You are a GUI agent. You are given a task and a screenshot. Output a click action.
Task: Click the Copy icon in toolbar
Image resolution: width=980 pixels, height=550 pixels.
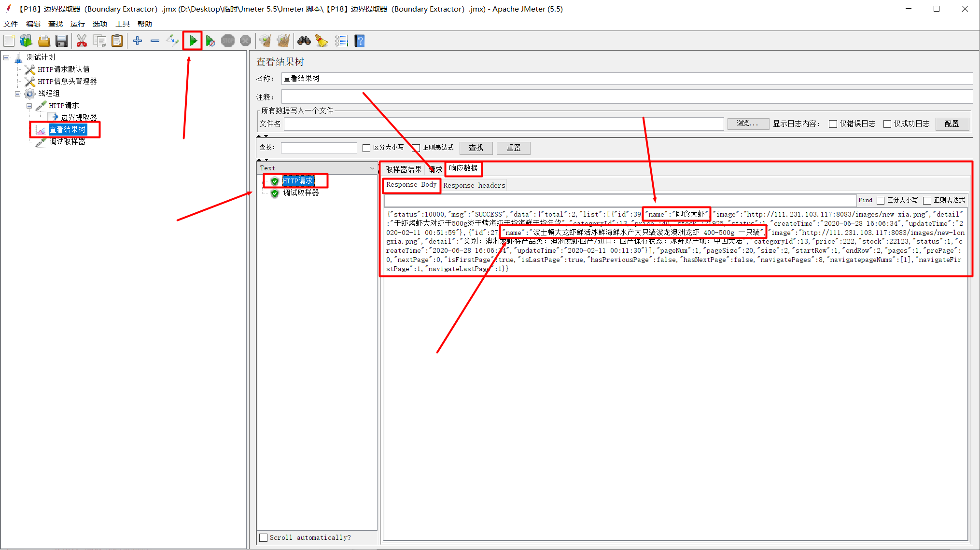click(x=99, y=41)
